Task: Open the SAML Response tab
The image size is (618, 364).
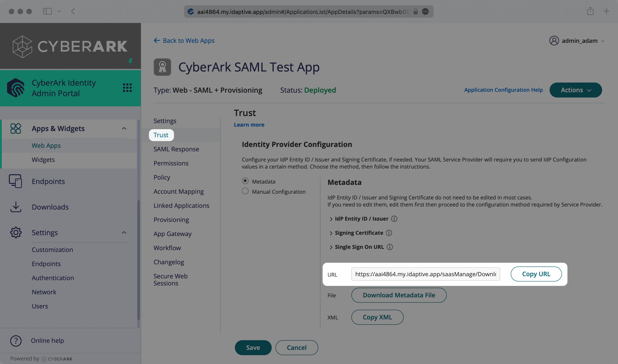Action: (x=176, y=149)
